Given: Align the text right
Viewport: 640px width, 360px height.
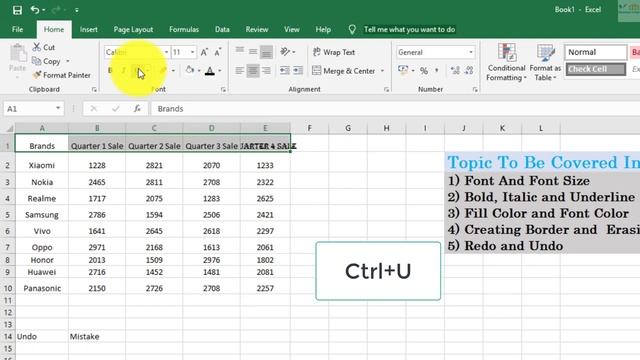Looking at the screenshot, I should click(266, 71).
